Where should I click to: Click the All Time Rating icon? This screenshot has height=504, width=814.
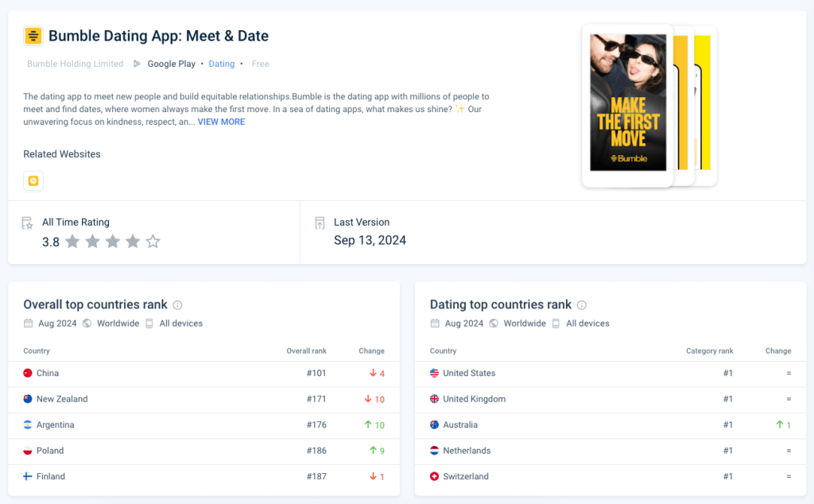click(x=26, y=223)
